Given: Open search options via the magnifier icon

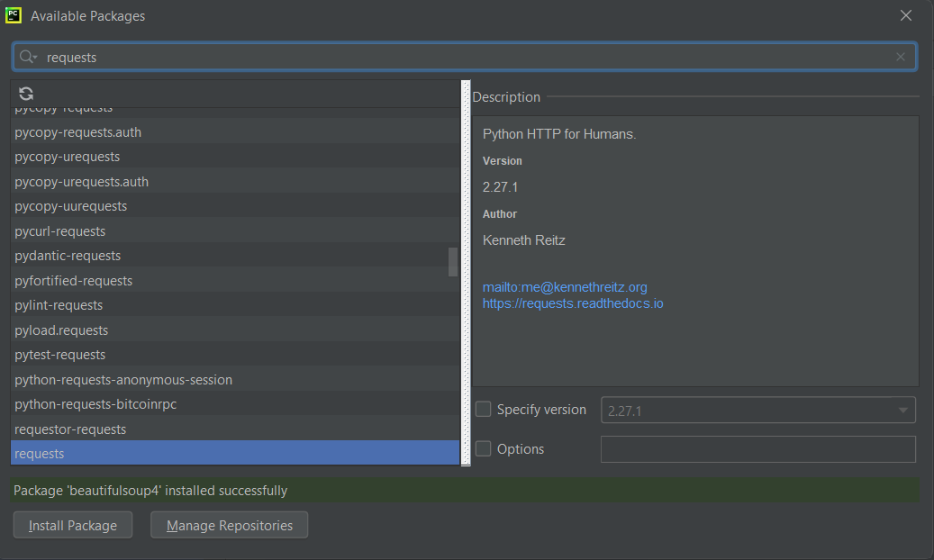Looking at the screenshot, I should (x=27, y=56).
